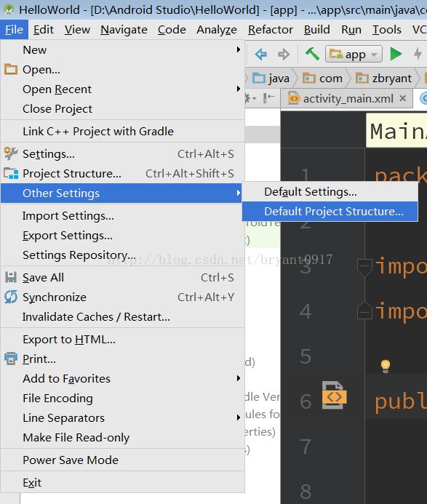427x504 pixels.
Task: Toggle Power Save Mode
Action: pyautogui.click(x=122, y=460)
